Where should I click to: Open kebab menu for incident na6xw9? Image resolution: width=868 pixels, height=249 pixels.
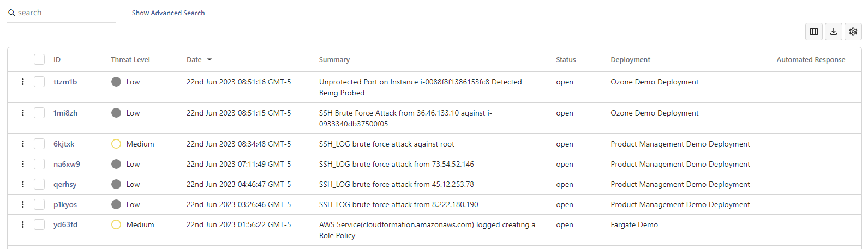(x=22, y=164)
